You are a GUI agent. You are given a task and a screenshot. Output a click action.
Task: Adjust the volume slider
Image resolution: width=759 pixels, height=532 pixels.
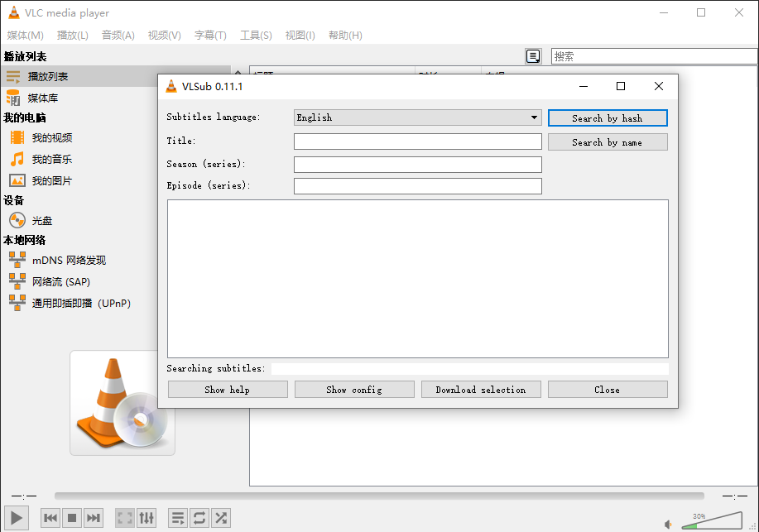point(712,520)
